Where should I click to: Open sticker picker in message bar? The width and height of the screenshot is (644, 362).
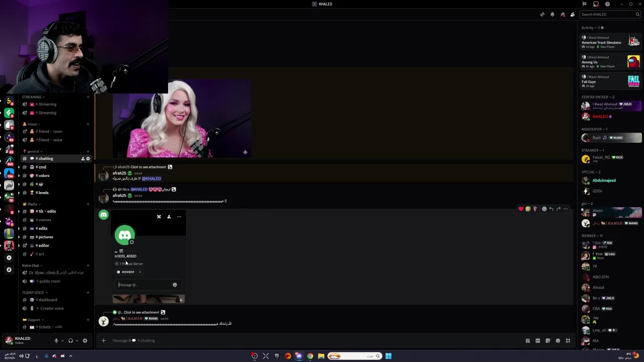coord(548,340)
